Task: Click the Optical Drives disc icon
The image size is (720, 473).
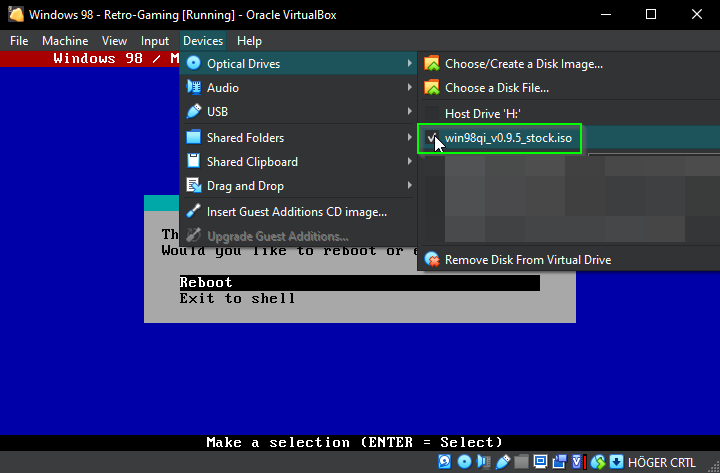Action: 194,63
